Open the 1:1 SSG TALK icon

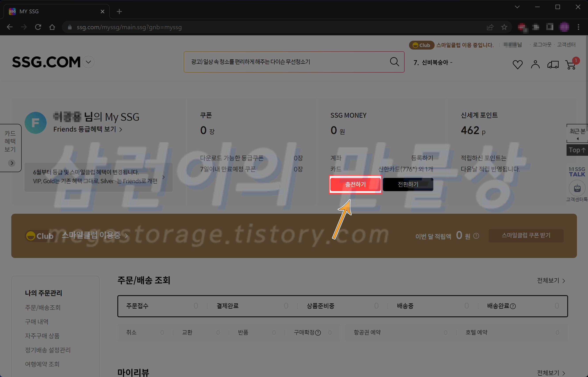577,172
